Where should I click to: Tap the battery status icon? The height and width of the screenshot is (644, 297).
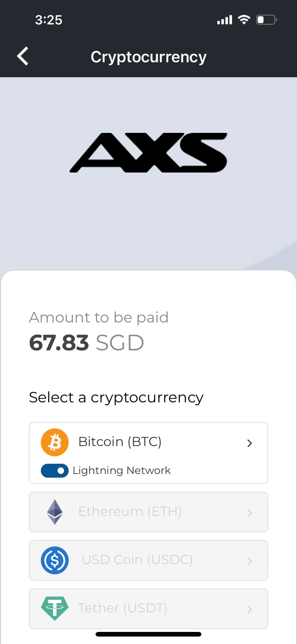coord(266,20)
